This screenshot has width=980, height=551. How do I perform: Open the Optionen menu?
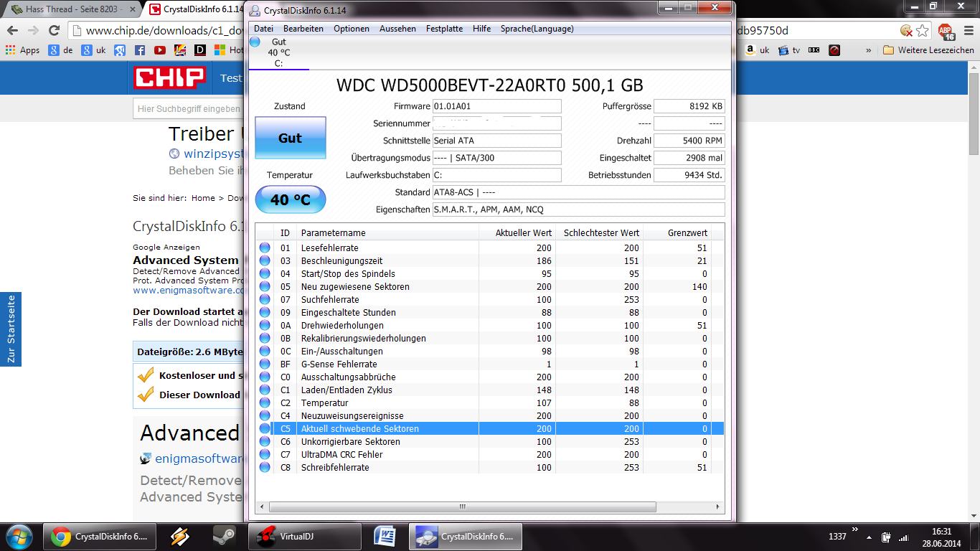point(352,29)
